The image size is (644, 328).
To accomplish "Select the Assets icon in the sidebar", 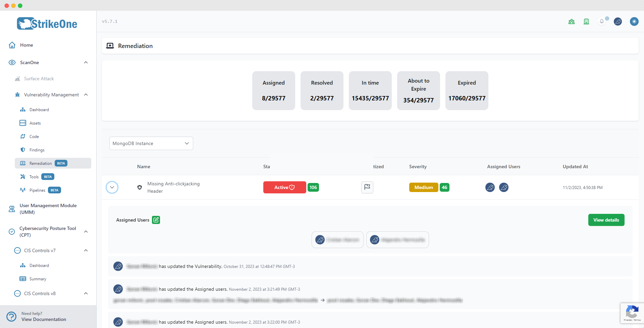I will [22, 123].
